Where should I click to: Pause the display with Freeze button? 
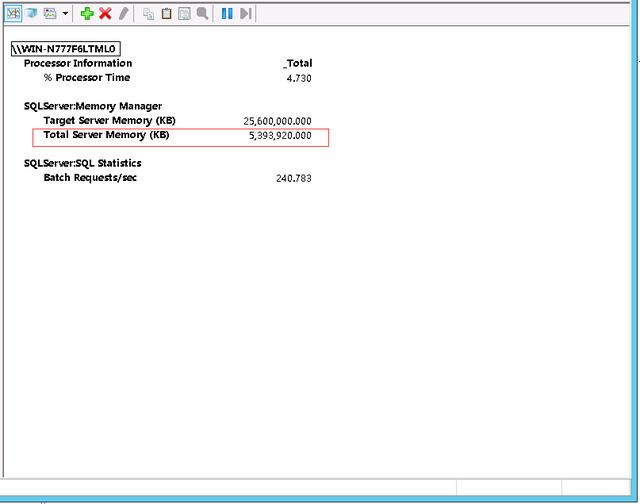(227, 13)
